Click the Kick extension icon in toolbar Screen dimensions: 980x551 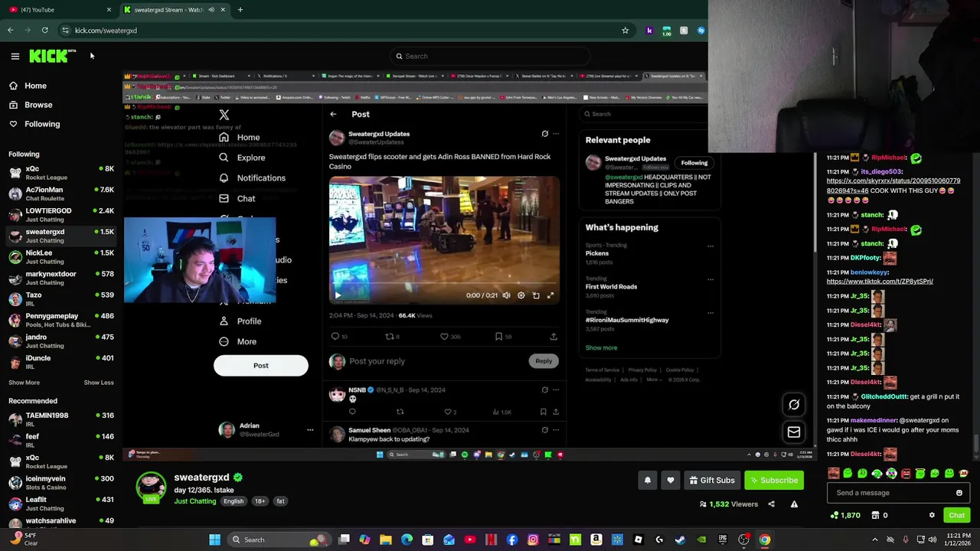[649, 31]
